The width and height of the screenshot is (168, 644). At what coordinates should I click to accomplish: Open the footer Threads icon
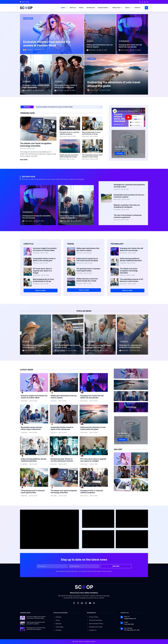point(94,603)
